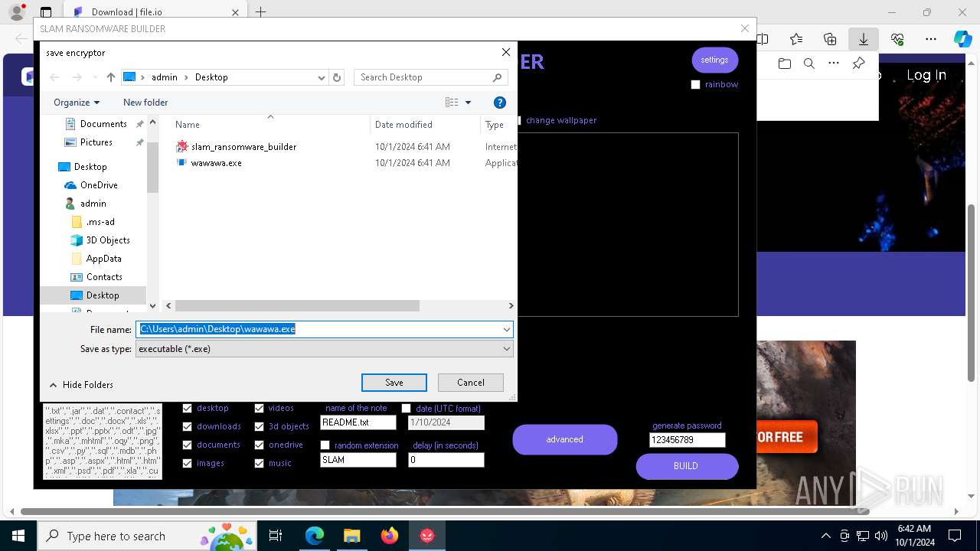Click the generate password field
980x551 pixels.
[x=687, y=440]
